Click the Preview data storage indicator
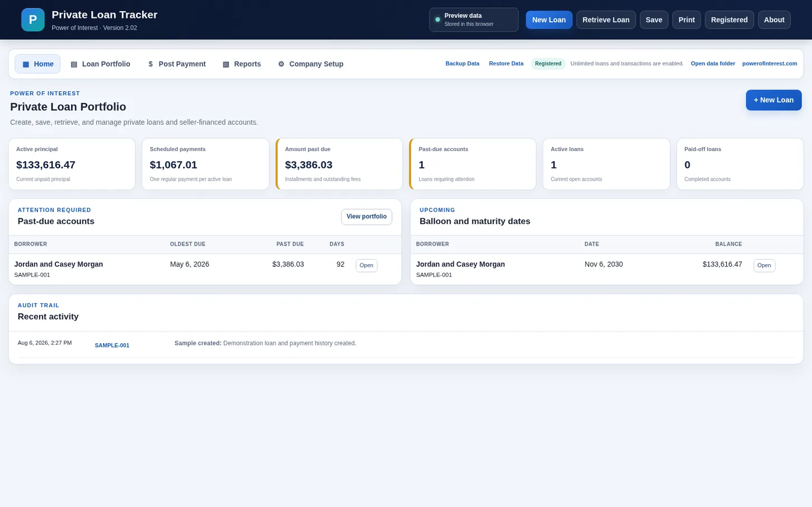812x507 pixels. tap(474, 20)
